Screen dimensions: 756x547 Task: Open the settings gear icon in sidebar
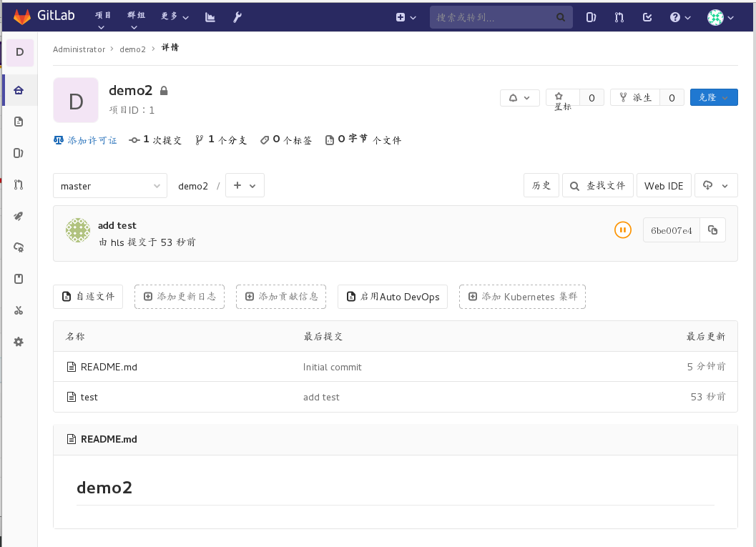[x=19, y=342]
